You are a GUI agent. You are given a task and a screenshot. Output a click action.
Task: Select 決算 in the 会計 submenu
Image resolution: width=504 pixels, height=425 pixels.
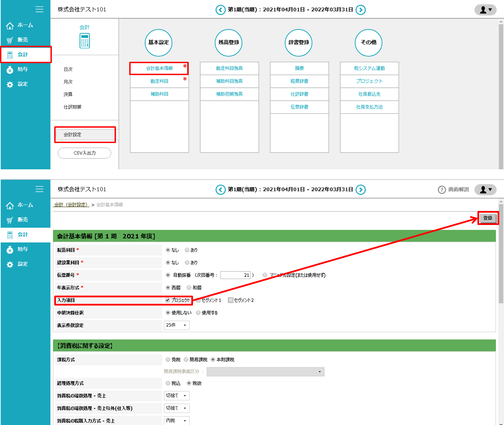[68, 95]
